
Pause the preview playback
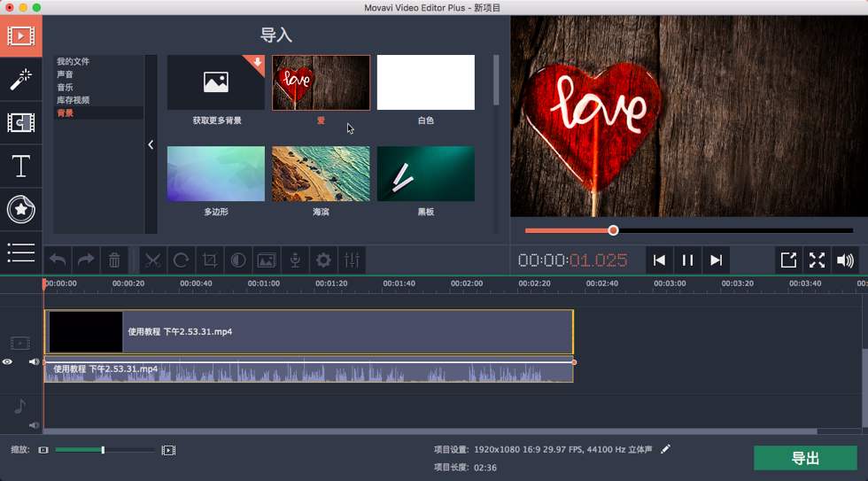click(x=687, y=260)
